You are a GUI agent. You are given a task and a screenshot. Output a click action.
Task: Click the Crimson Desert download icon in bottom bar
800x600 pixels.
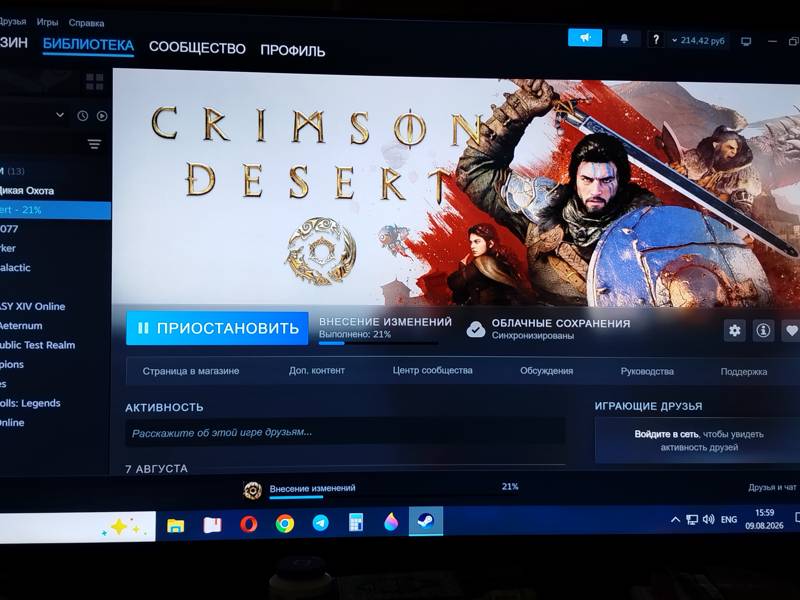253,490
